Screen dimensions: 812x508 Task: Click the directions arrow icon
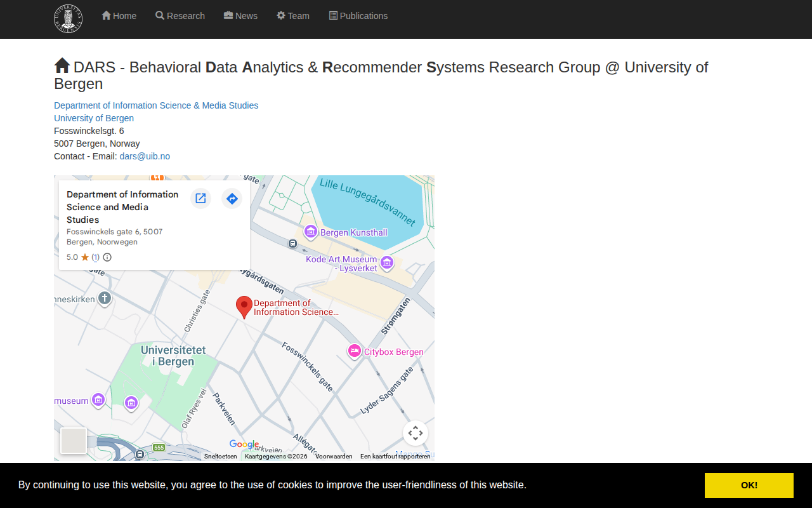pyautogui.click(x=232, y=199)
